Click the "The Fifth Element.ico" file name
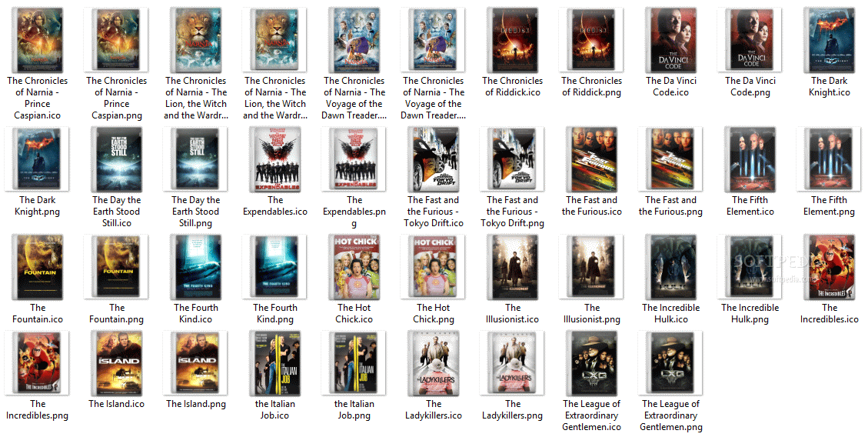This screenshot has height=437, width=868. click(x=750, y=205)
